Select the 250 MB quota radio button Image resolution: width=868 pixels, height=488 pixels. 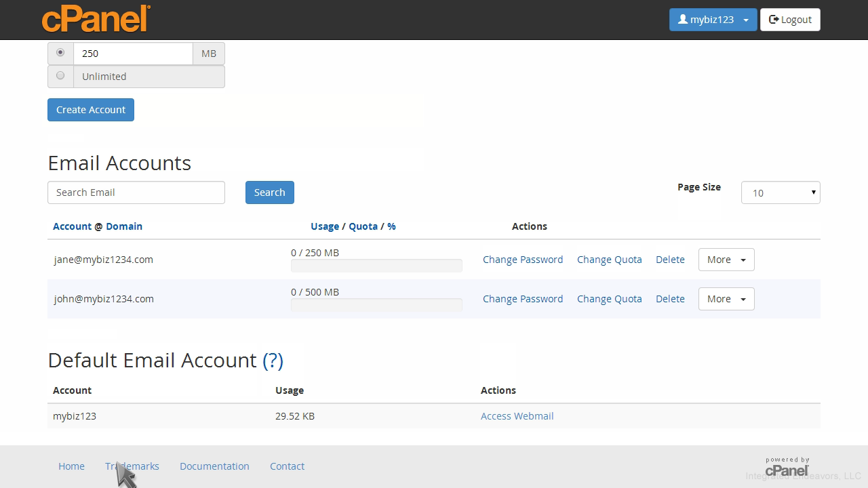(60, 53)
